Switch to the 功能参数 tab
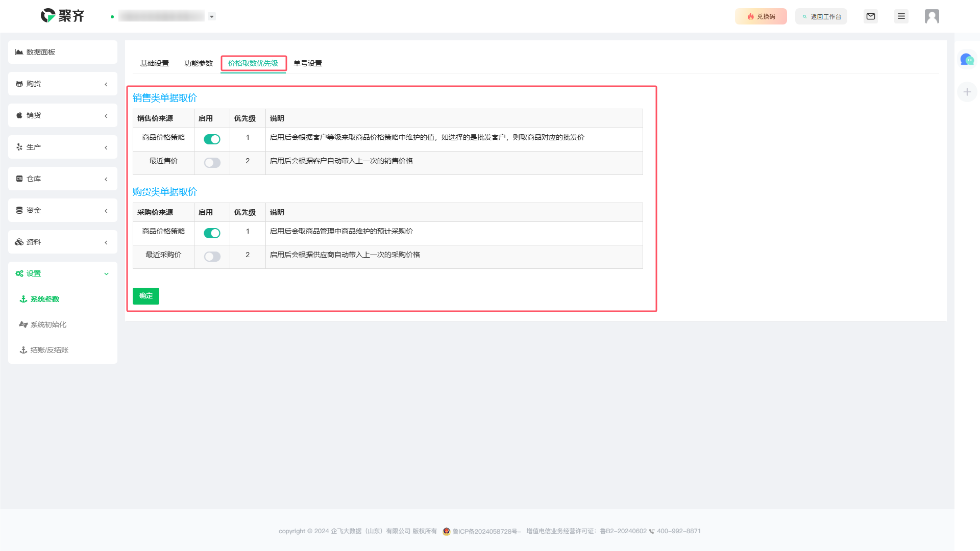The image size is (980, 551). 199,63
